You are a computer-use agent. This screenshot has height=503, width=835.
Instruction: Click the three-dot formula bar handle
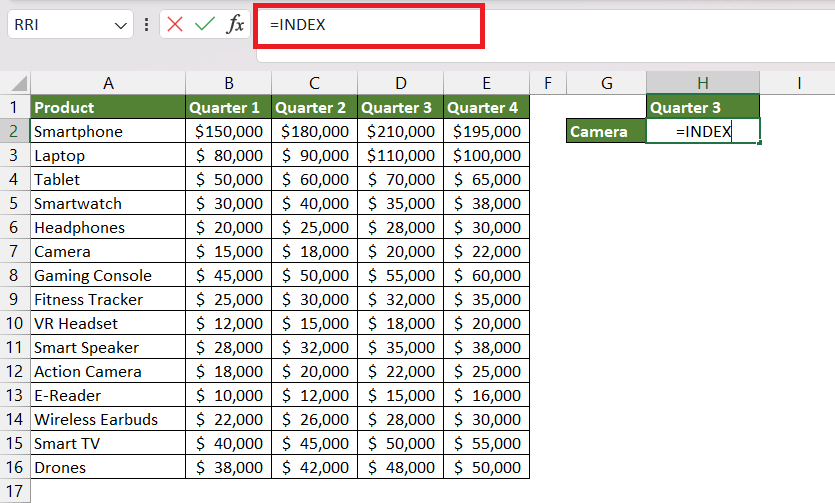[x=146, y=24]
